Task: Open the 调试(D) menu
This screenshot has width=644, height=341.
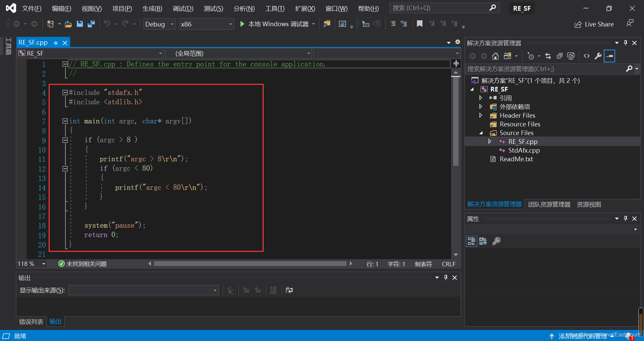Action: [183, 9]
